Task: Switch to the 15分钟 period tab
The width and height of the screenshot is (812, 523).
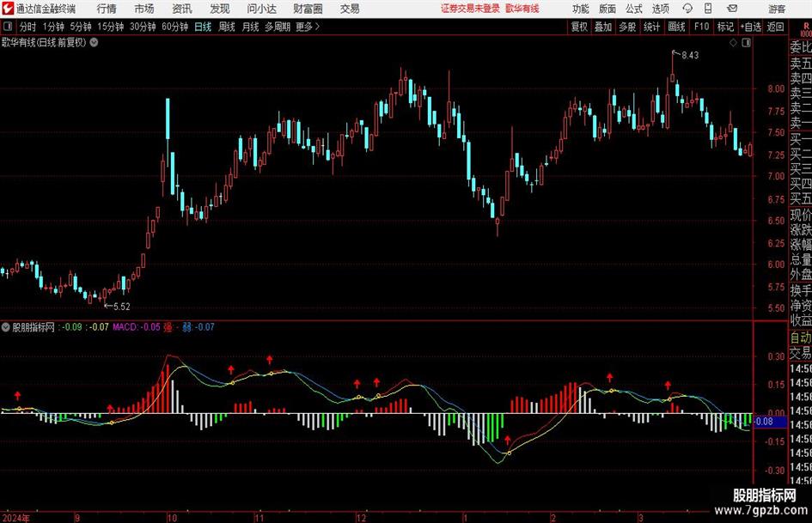Action: coord(110,27)
